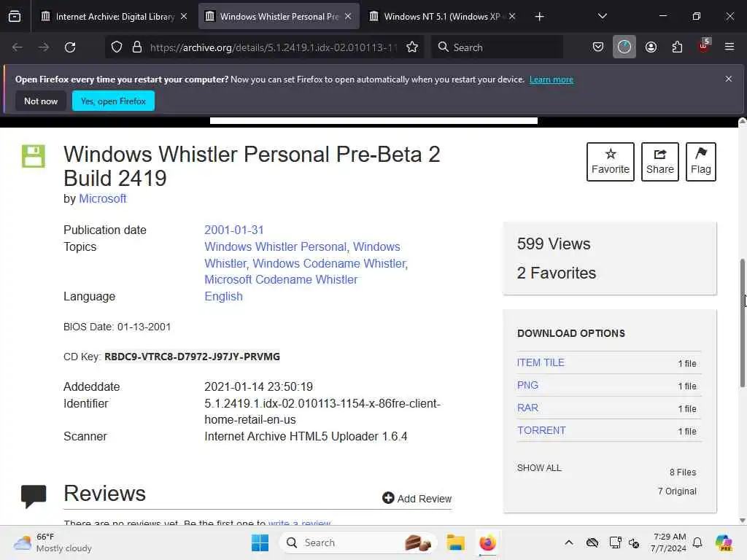Open the taskbar clock and date
Viewport: 747px width, 560px height.
pyautogui.click(x=670, y=542)
